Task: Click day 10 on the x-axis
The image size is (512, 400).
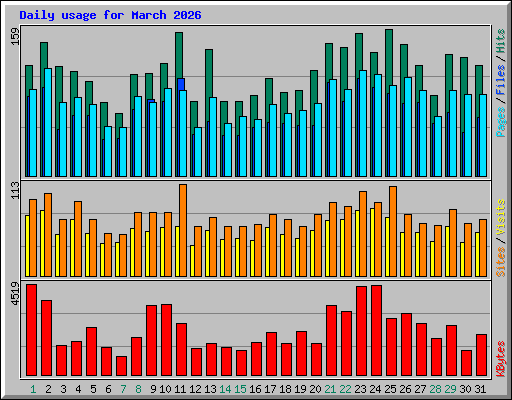Action: click(x=165, y=389)
